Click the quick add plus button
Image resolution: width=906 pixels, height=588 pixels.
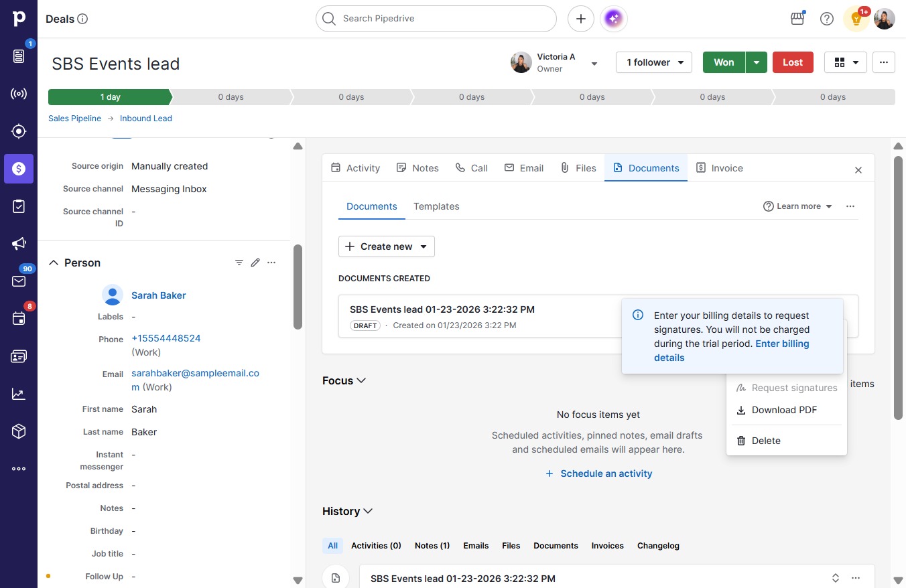click(581, 19)
